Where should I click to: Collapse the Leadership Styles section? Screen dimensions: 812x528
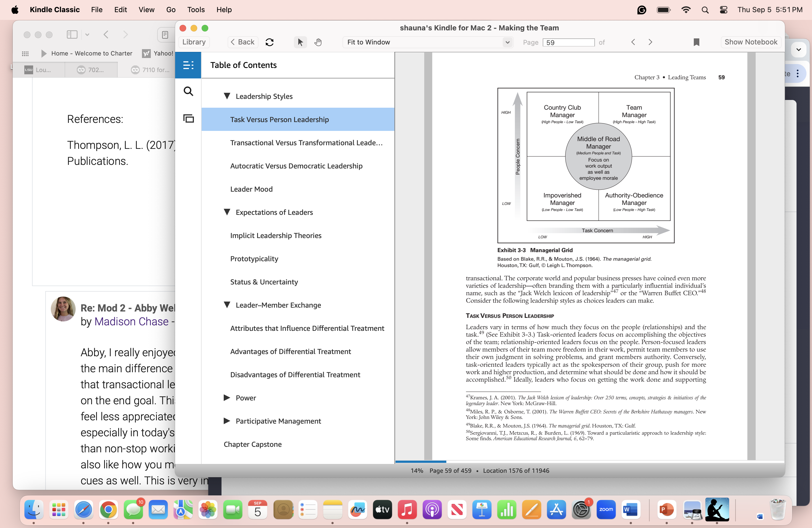pos(228,96)
